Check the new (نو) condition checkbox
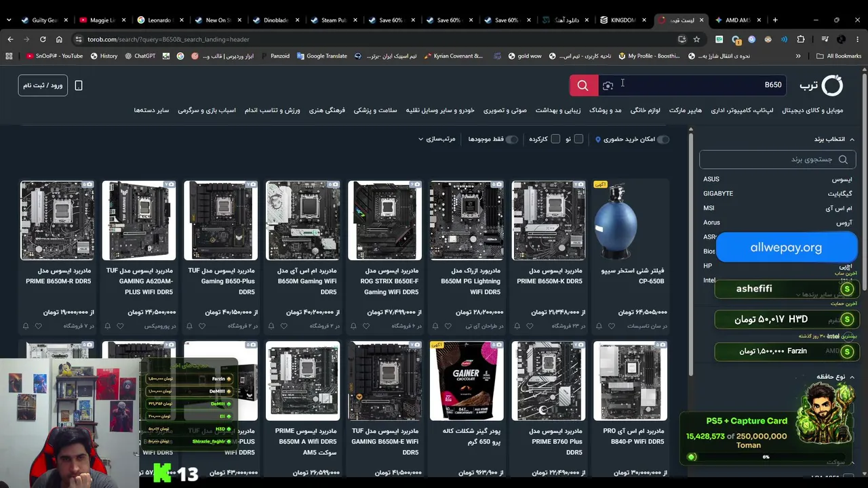The image size is (868, 488). click(578, 139)
